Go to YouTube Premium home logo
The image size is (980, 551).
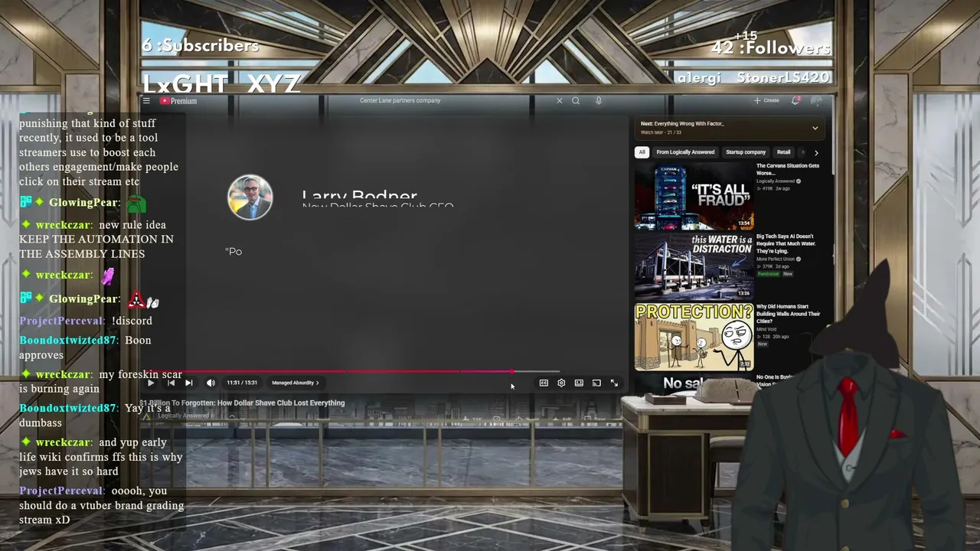[x=178, y=101]
